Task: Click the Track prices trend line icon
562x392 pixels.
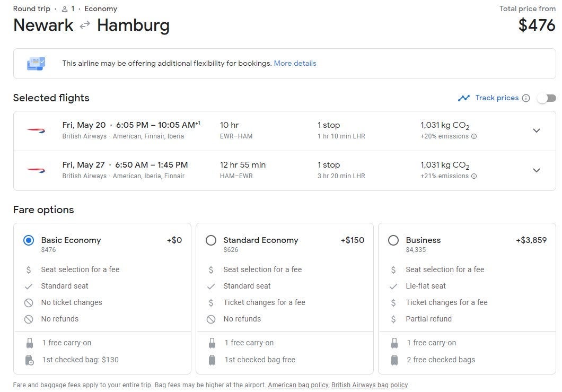Action: [x=464, y=98]
